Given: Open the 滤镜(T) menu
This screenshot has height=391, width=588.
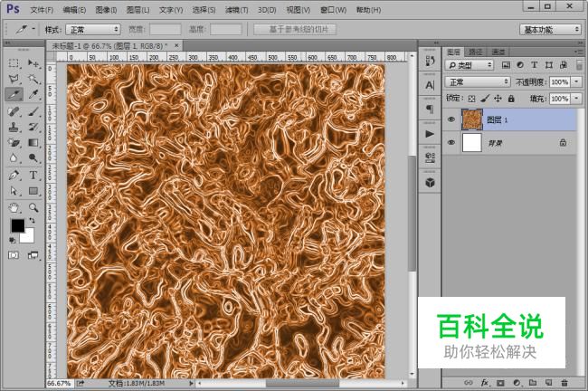Looking at the screenshot, I should coord(237,10).
